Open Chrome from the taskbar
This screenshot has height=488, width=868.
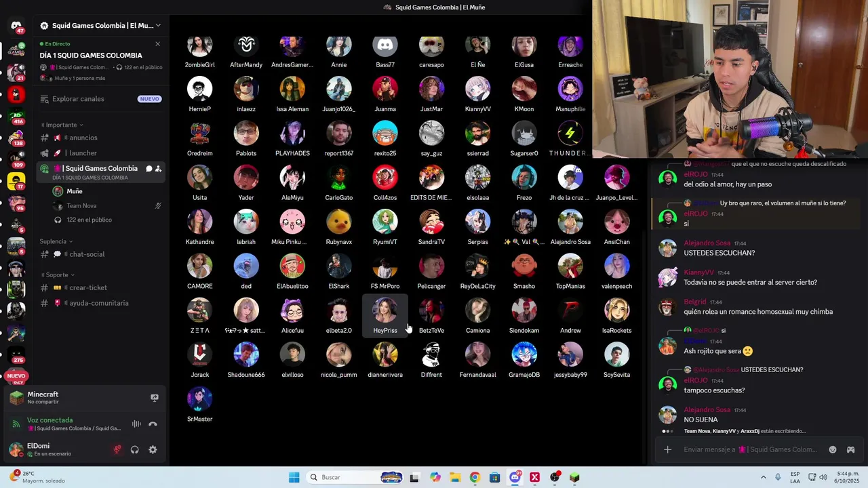(x=475, y=477)
